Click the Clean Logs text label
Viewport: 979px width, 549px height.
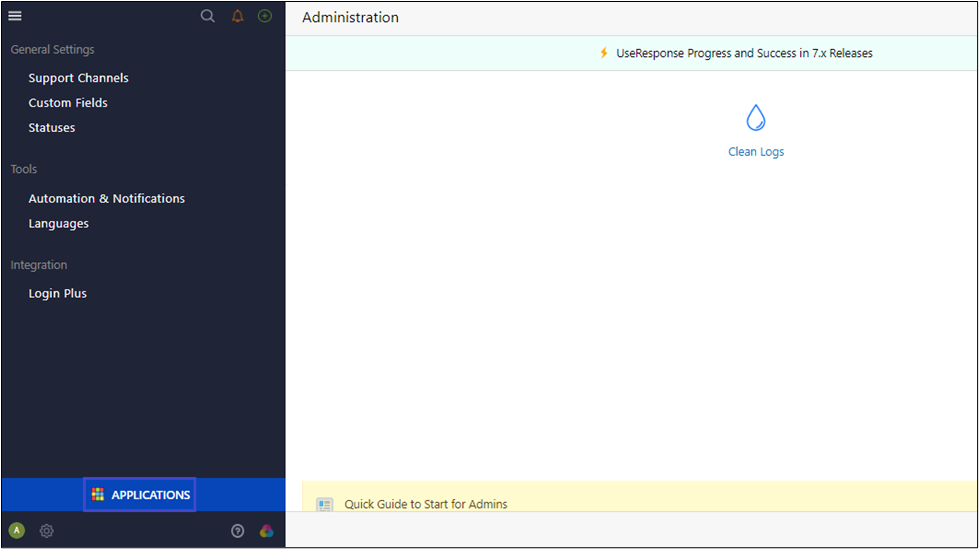click(x=756, y=152)
